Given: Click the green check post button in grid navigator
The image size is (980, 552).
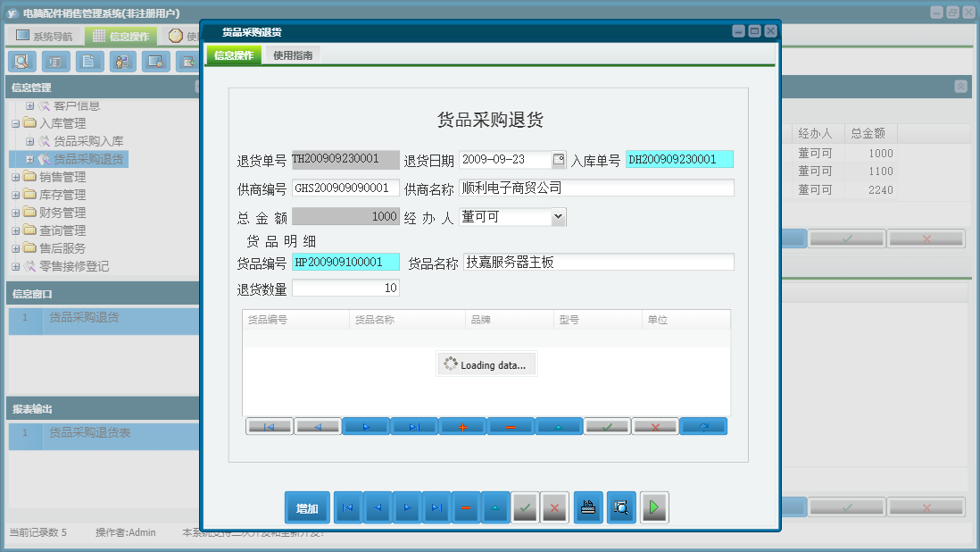Looking at the screenshot, I should click(x=607, y=426).
